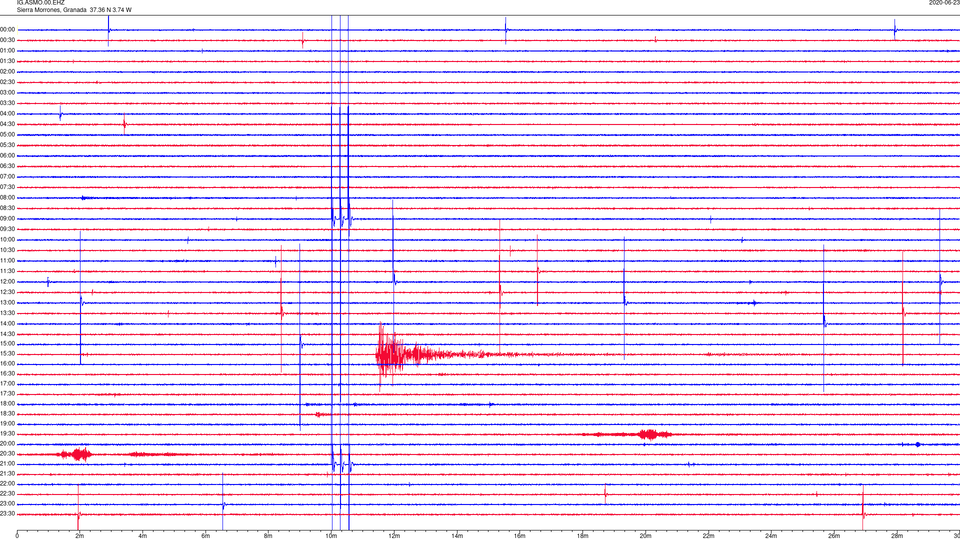Select the 15:30 trace label

pos(7,353)
